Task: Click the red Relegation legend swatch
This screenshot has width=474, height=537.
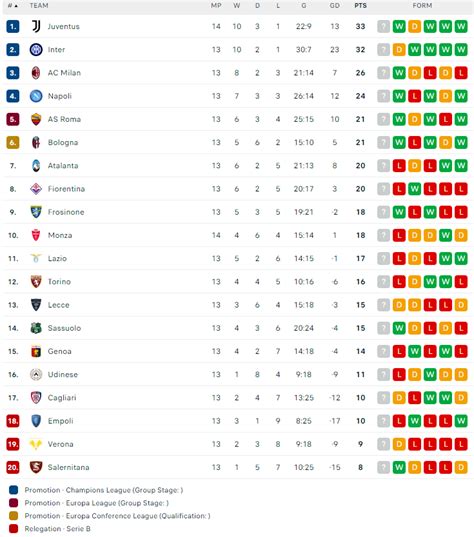Action: 13,529
